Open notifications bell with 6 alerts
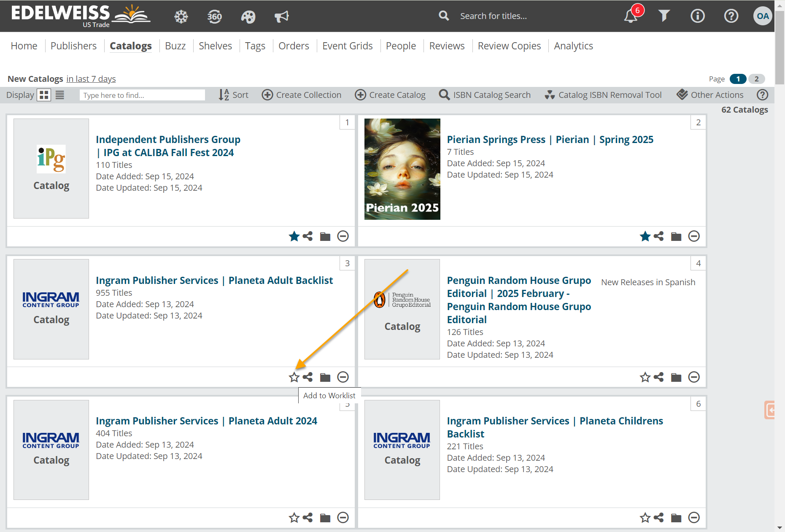Image resolution: width=785 pixels, height=532 pixels. click(631, 16)
